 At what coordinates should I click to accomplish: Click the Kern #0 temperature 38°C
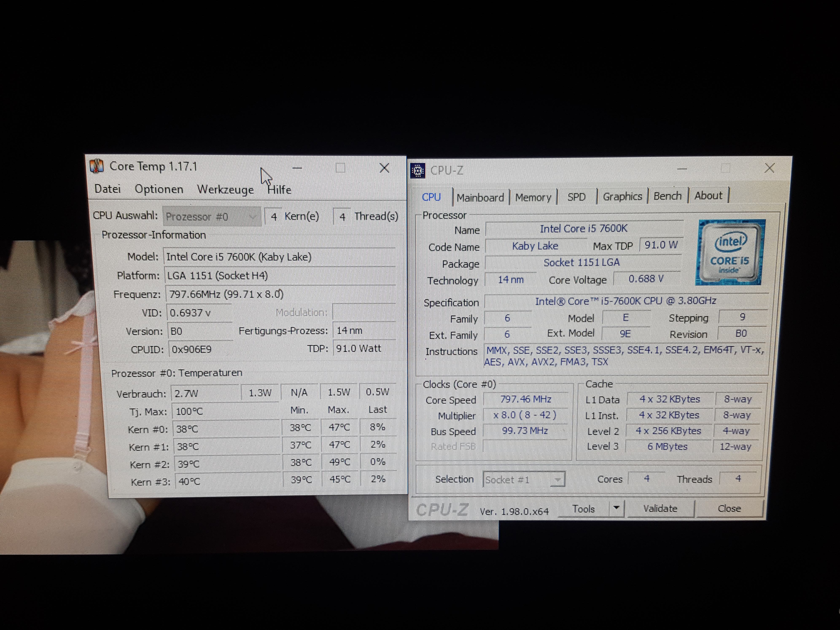click(x=227, y=429)
